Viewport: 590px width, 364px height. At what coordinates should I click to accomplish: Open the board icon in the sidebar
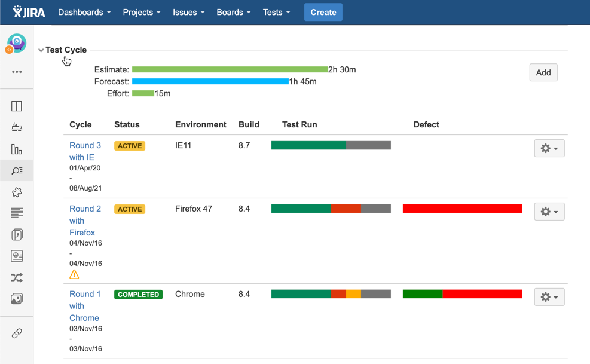coord(17,106)
